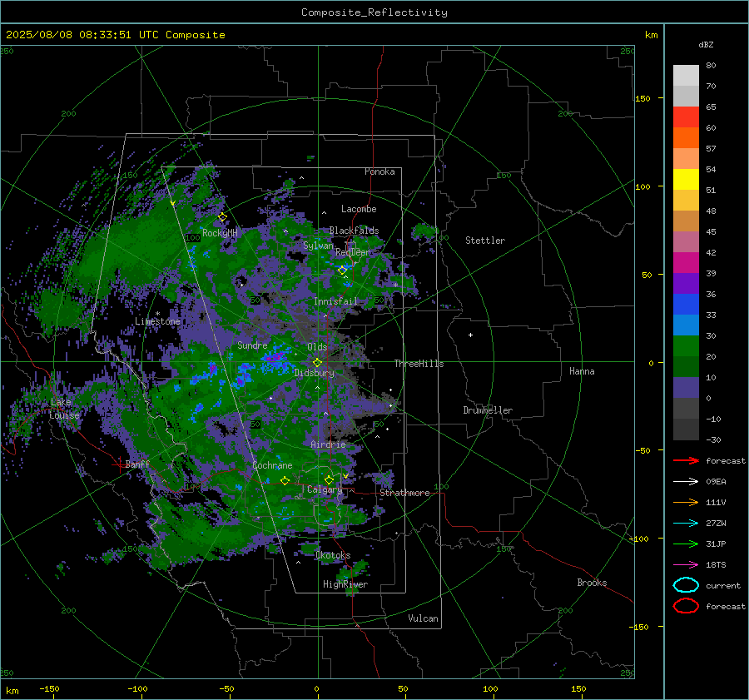The height and width of the screenshot is (700, 749).
Task: Select the 54 dBZ yellow swatch
Action: 686,179
